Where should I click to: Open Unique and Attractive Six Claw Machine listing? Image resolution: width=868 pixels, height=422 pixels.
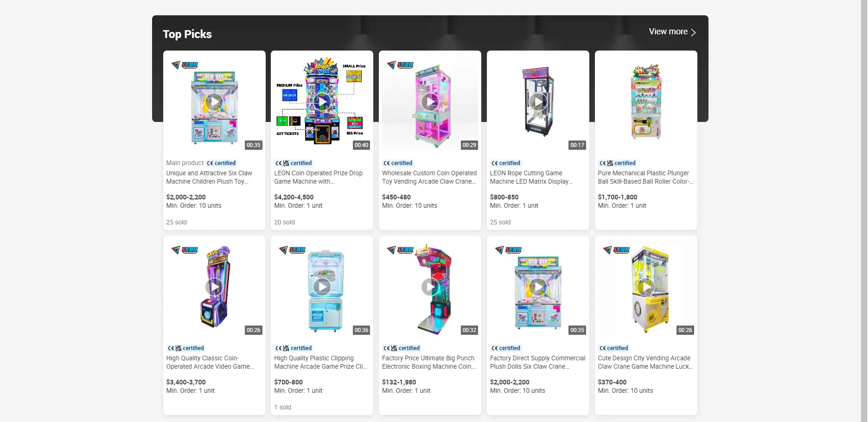click(209, 177)
